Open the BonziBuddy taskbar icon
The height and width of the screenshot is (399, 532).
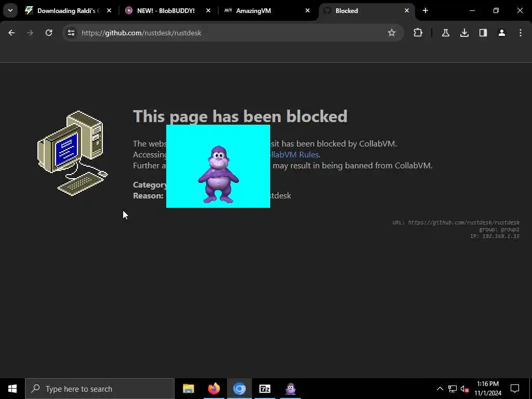click(x=290, y=389)
